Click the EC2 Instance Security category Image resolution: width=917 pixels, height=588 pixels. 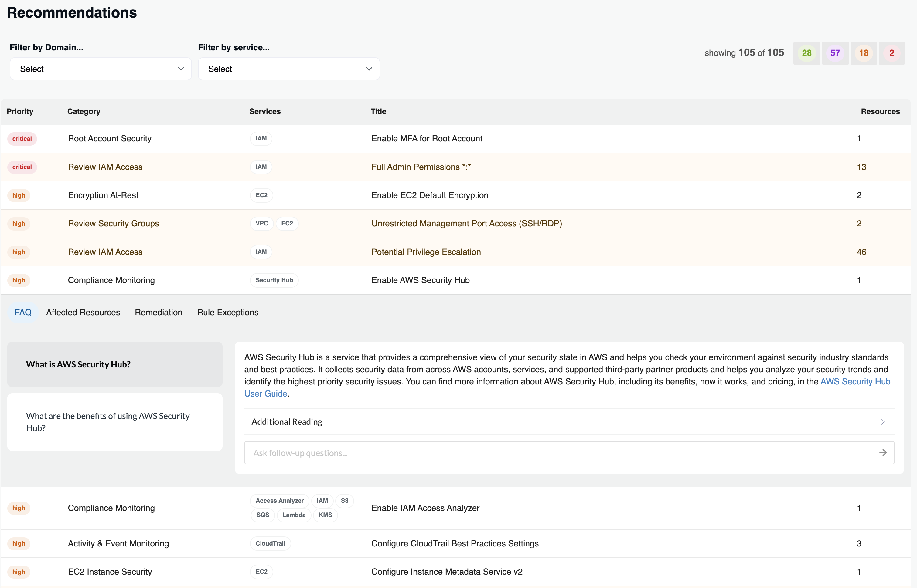coord(110,572)
